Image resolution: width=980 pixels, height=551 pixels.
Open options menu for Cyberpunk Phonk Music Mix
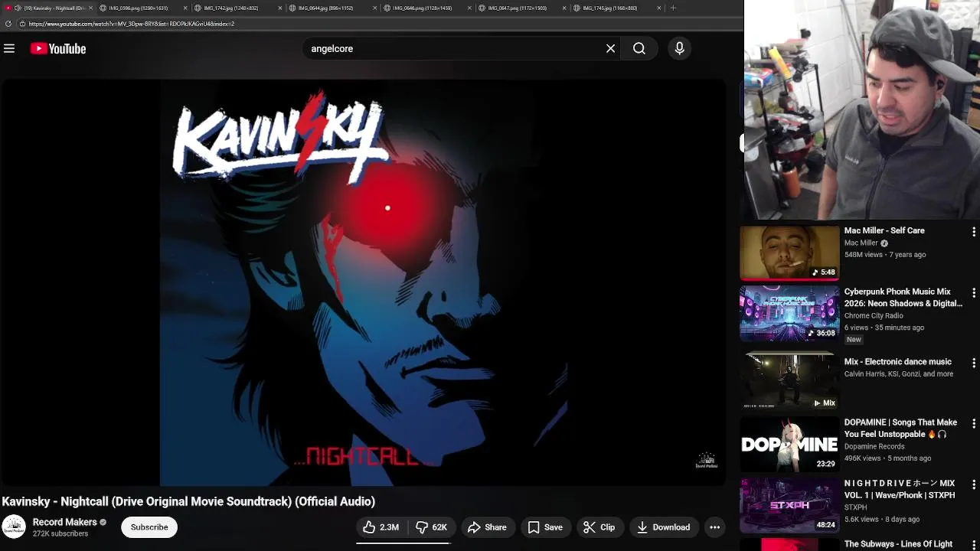point(973,292)
